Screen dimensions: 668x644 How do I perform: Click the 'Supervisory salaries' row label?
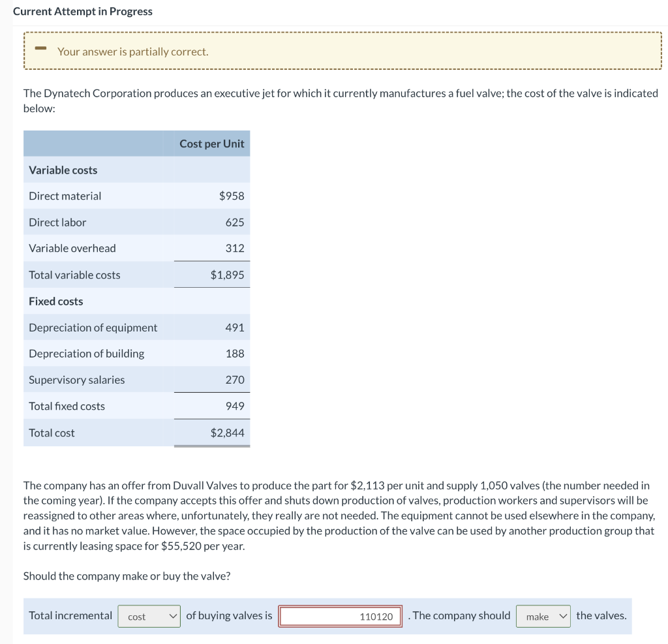tap(77, 380)
